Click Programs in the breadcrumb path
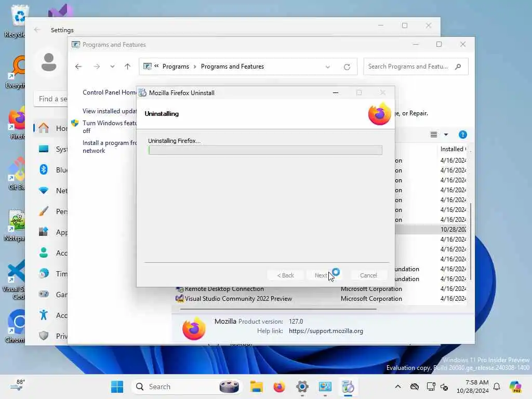Screen dimensions: 532x399 coord(176,66)
